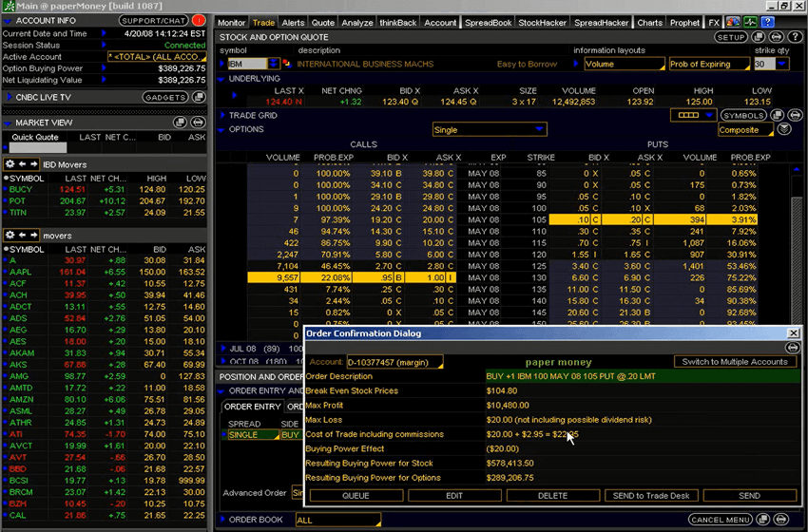Screen dimensions: 808x532
Task: Switch to the Charts tab
Action: click(x=650, y=23)
